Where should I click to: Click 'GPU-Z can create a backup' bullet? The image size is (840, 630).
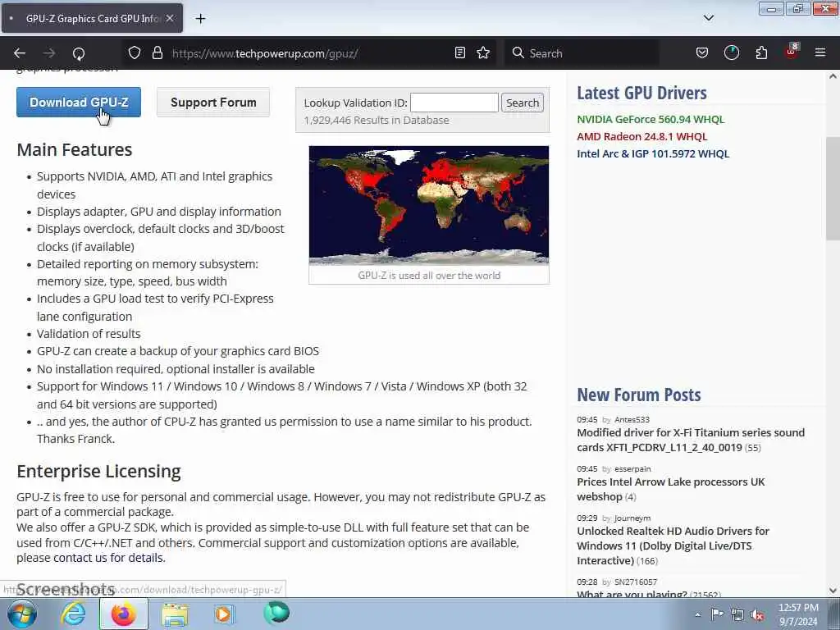(178, 351)
